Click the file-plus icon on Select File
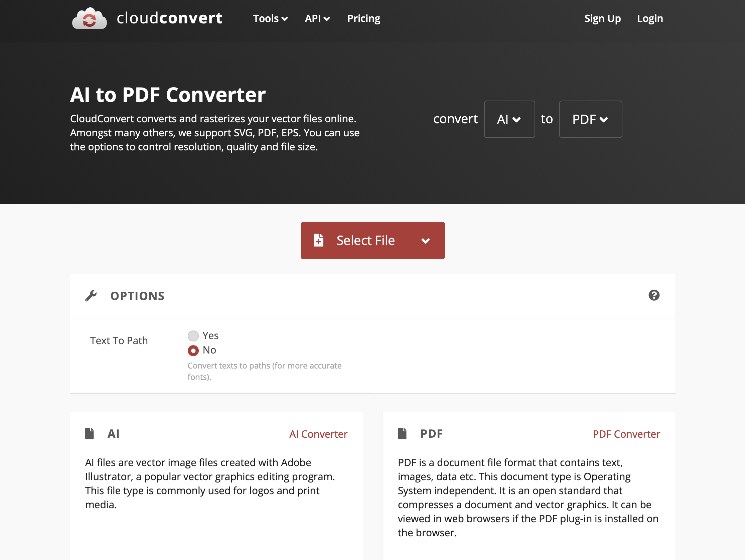Viewport: 745px width, 560px height. (x=318, y=240)
